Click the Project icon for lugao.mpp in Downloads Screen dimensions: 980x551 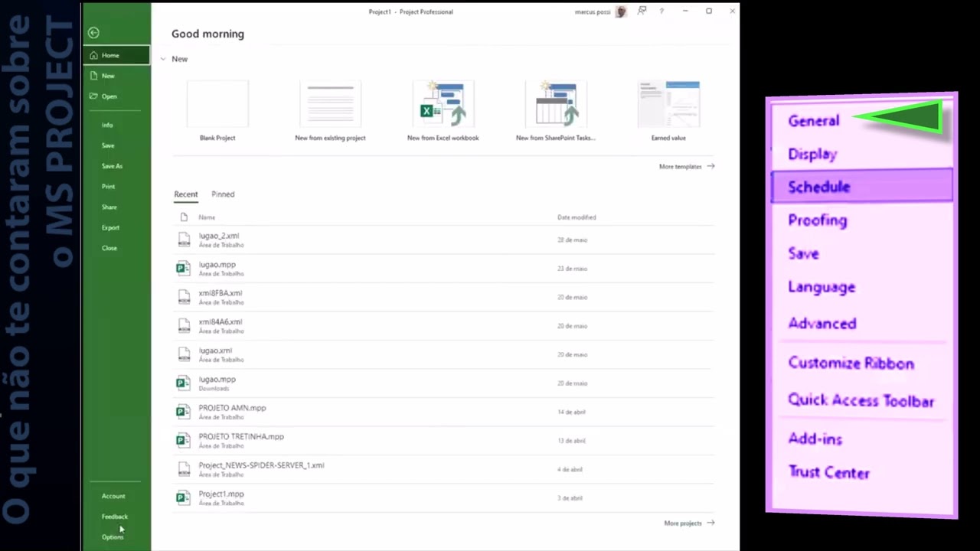point(183,383)
